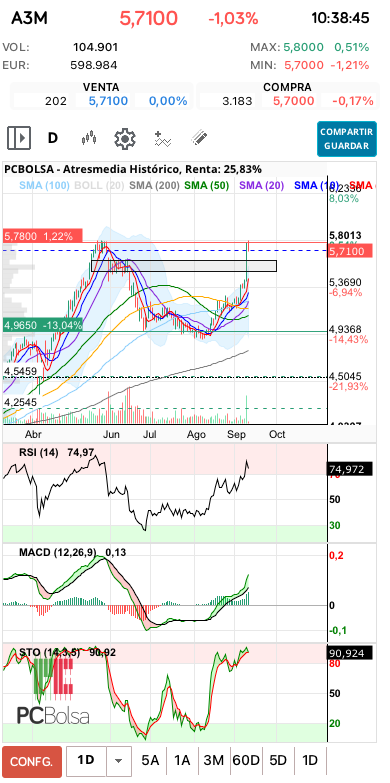Click the 5,7100 last price header
The width and height of the screenshot is (390, 783).
[x=148, y=19]
